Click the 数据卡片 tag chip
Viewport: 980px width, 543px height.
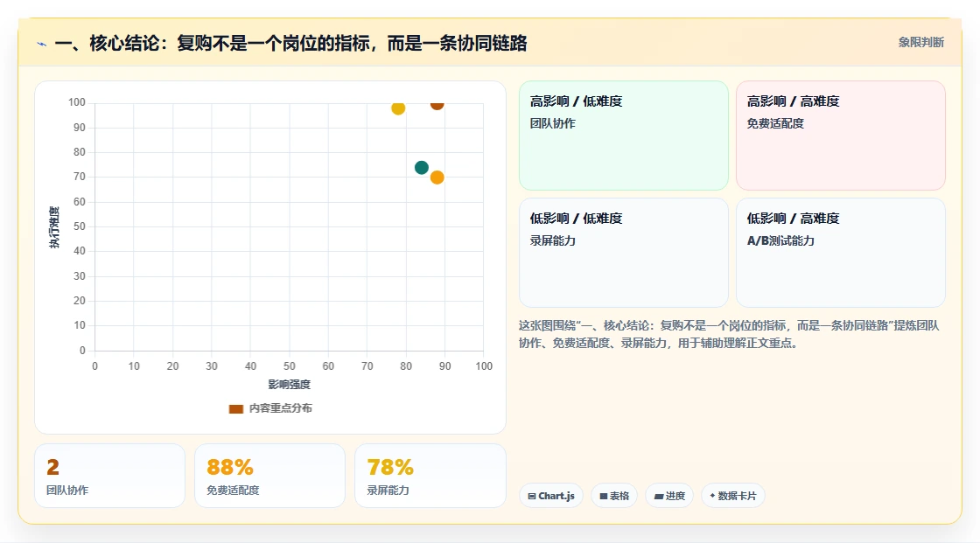[733, 496]
